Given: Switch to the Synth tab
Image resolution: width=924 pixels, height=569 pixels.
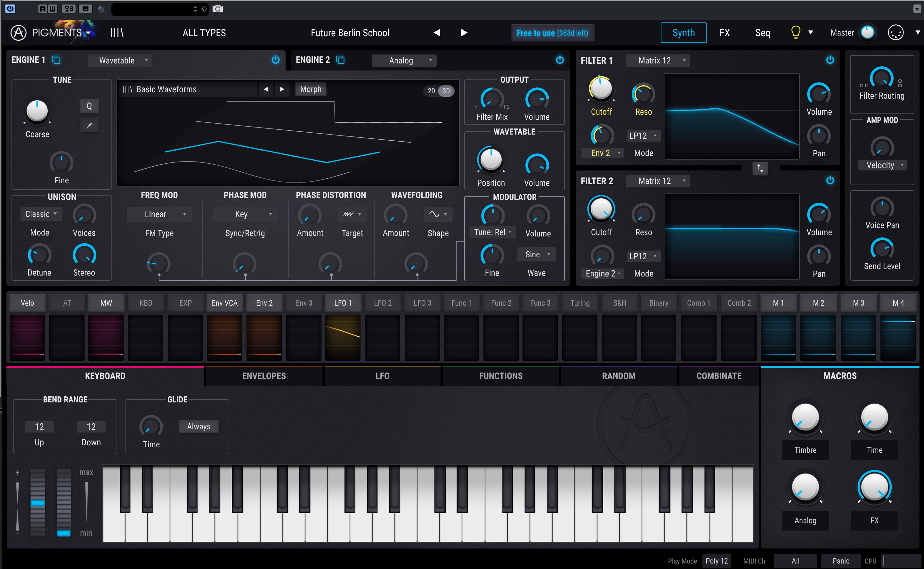Looking at the screenshot, I should click(x=684, y=33).
